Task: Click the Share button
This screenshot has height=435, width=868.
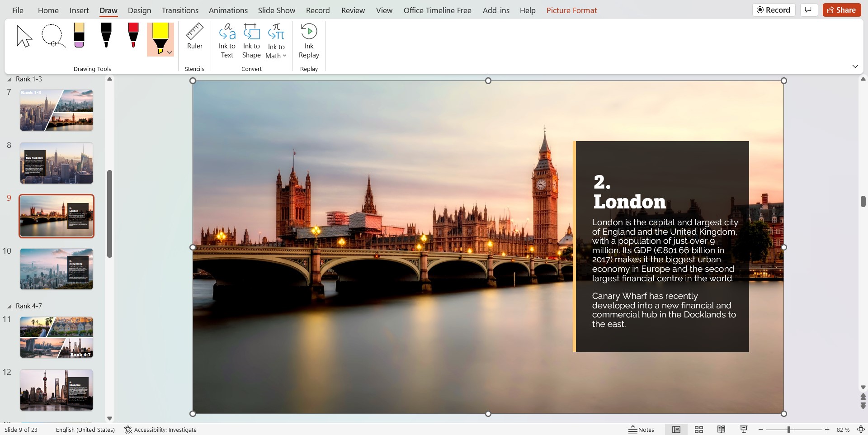Action: coord(842,9)
